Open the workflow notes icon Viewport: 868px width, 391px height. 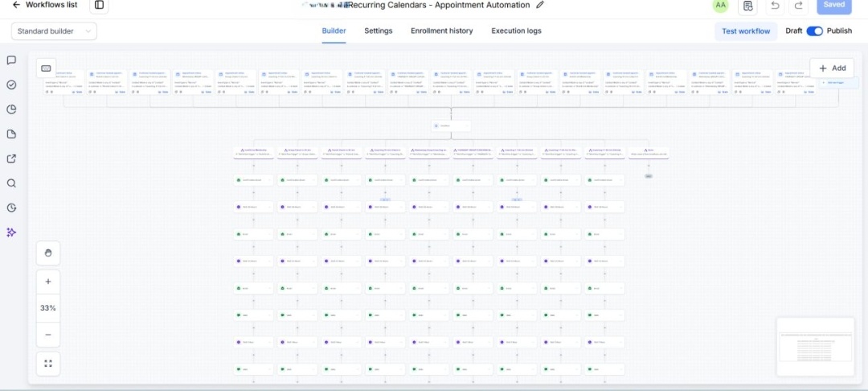coord(748,6)
